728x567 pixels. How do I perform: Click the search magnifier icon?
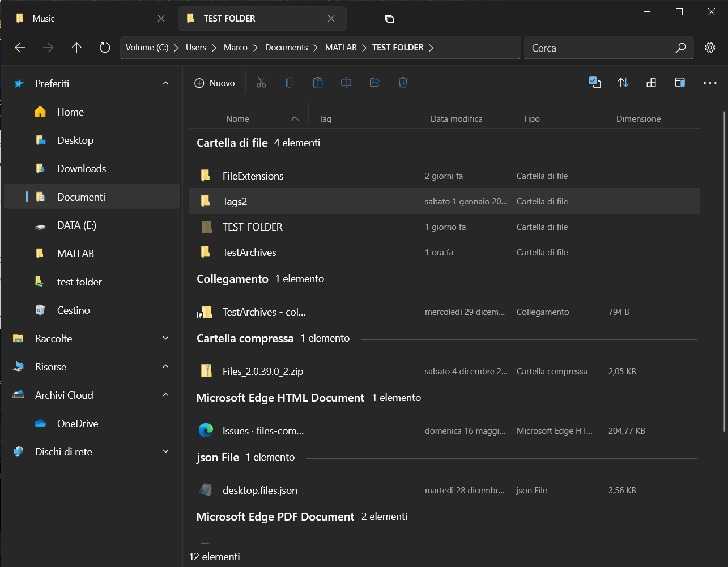tap(680, 48)
